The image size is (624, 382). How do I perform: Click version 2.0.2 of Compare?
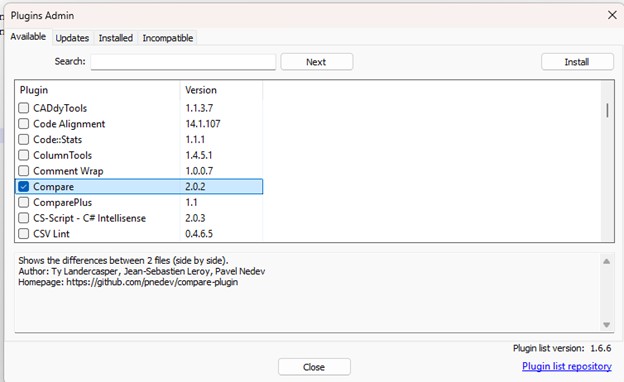(x=195, y=187)
